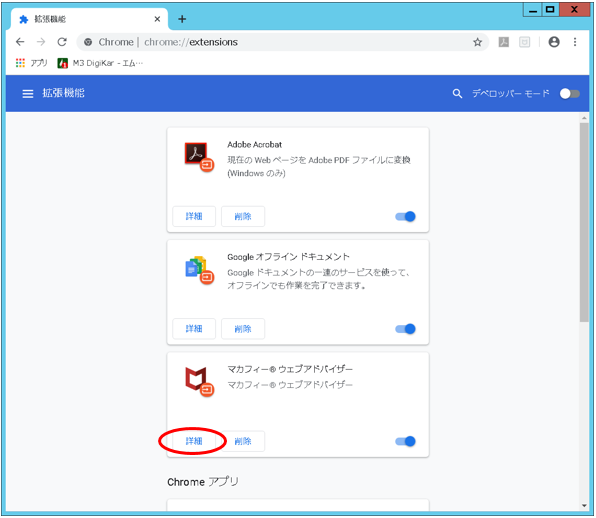Image resolution: width=596 pixels, height=518 pixels.
Task: Disable the Google オフライン ドキュメント toggle
Action: [406, 329]
